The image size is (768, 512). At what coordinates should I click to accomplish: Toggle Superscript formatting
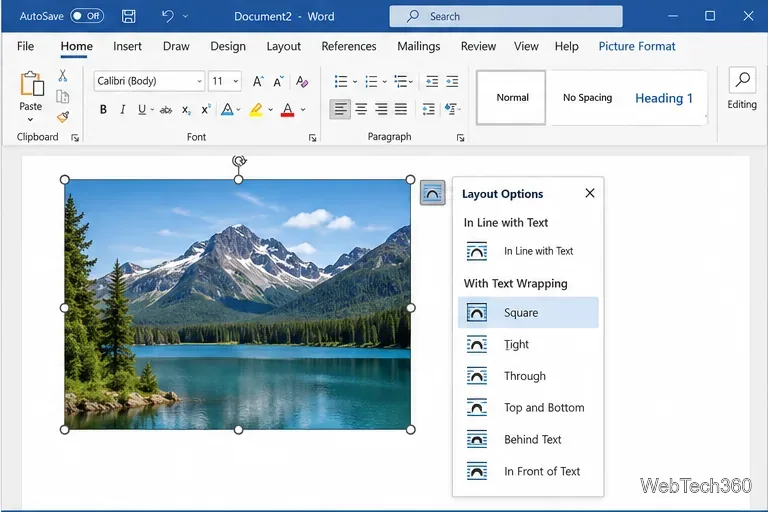(206, 109)
